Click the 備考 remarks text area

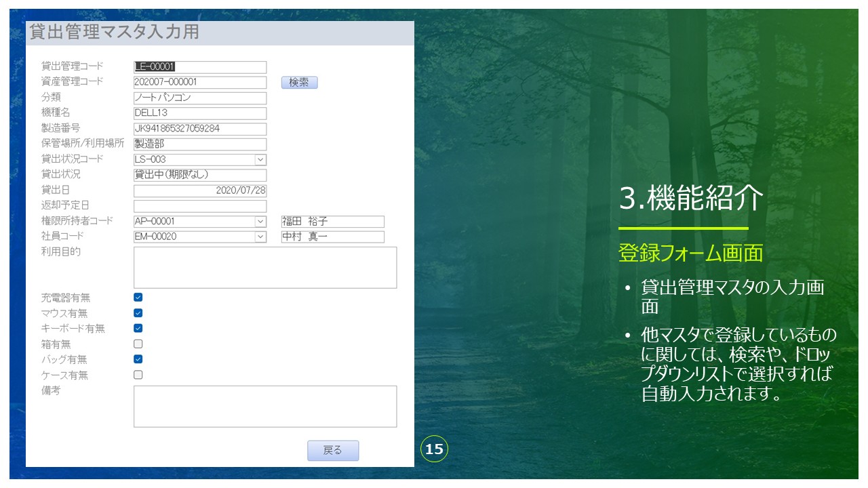264,407
